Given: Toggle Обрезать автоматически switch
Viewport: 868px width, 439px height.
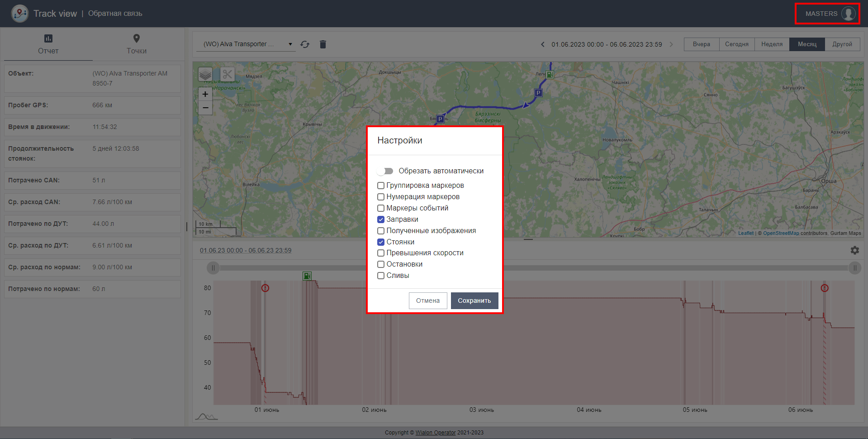Looking at the screenshot, I should [x=385, y=171].
